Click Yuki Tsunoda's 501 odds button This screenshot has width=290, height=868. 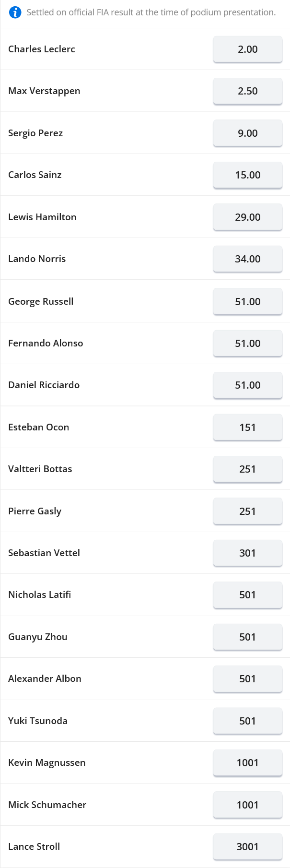pos(247,721)
